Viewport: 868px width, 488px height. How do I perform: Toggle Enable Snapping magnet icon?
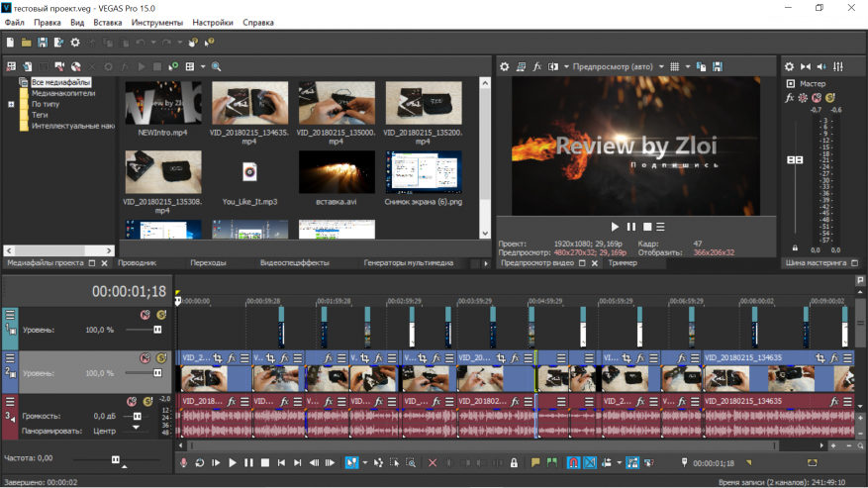click(x=573, y=463)
